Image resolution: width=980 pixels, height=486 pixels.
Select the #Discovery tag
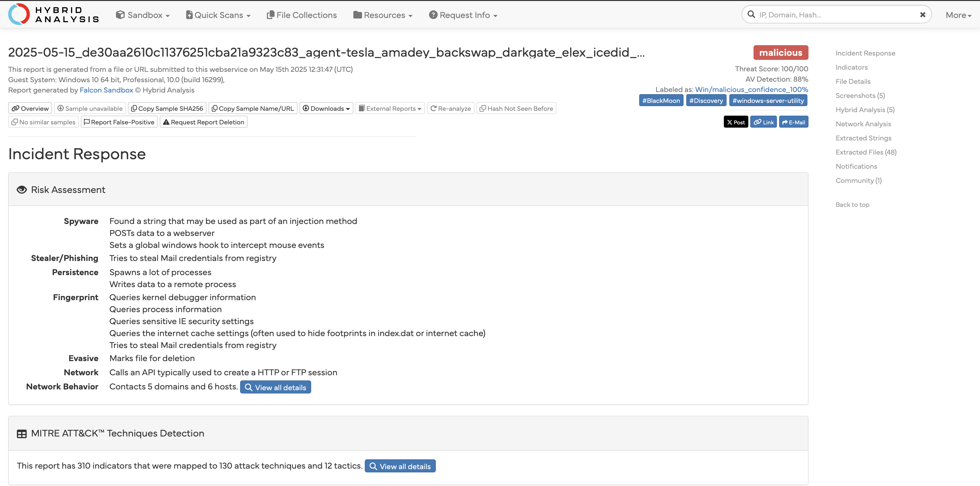(x=706, y=100)
